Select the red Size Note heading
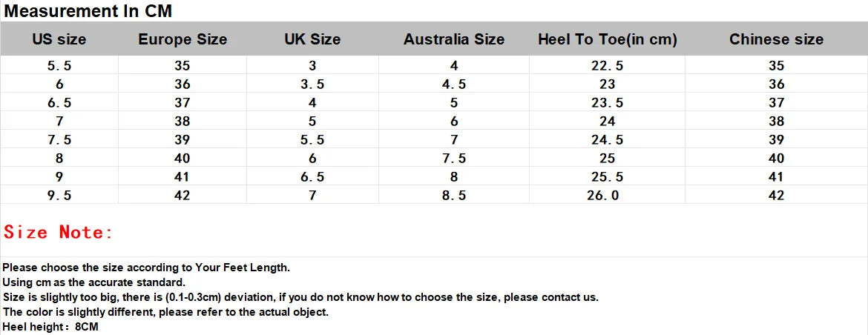Viewport: 868px width, 335px height. 58,232
